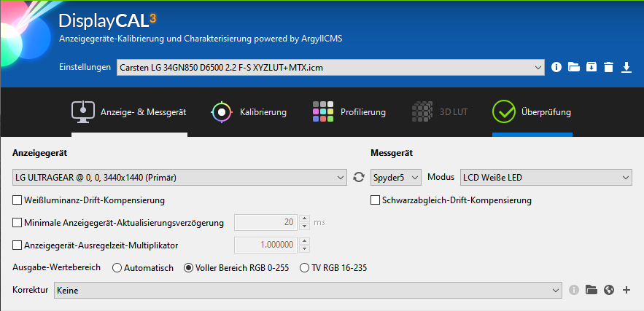Click the display and instrument monitor icon
This screenshot has width=644, height=311.
[83, 111]
